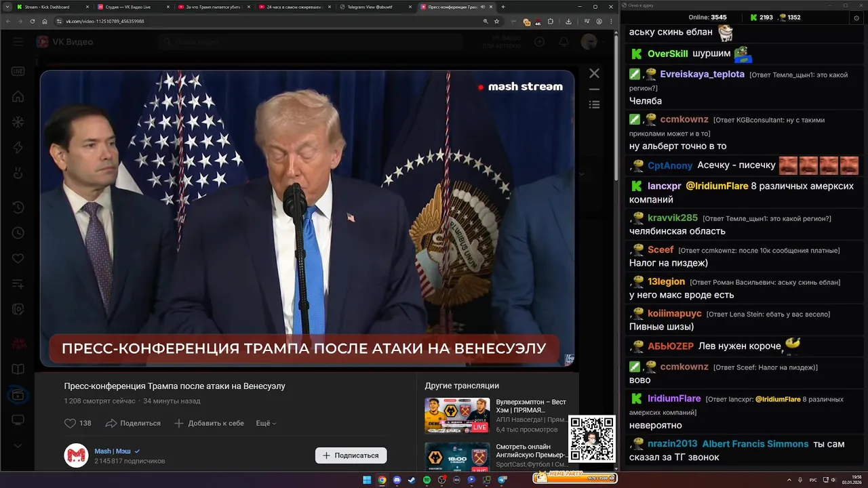Screen dimensions: 868x488
Task: Open Spotify from the taskbar
Action: point(427,480)
